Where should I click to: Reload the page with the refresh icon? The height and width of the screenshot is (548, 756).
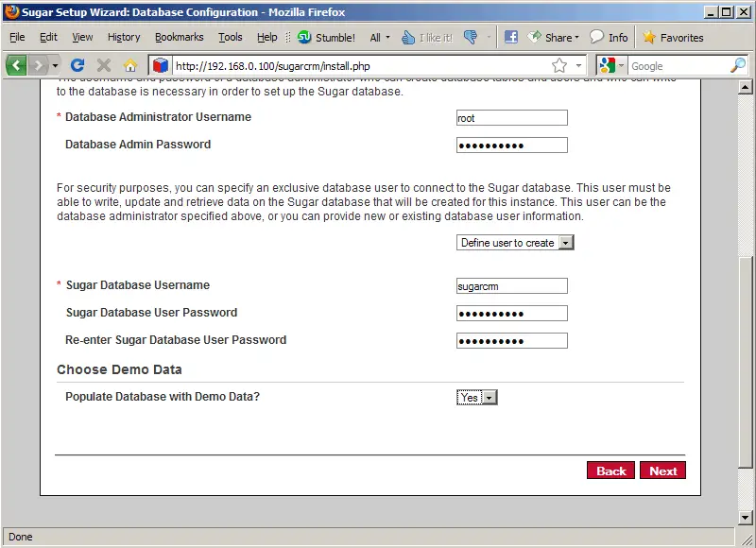point(77,65)
